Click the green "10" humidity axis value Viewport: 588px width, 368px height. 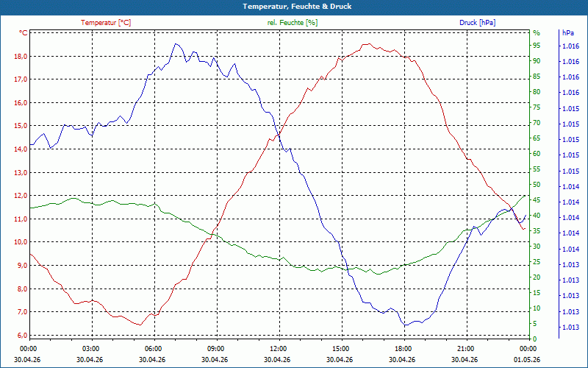pyautogui.click(x=537, y=308)
